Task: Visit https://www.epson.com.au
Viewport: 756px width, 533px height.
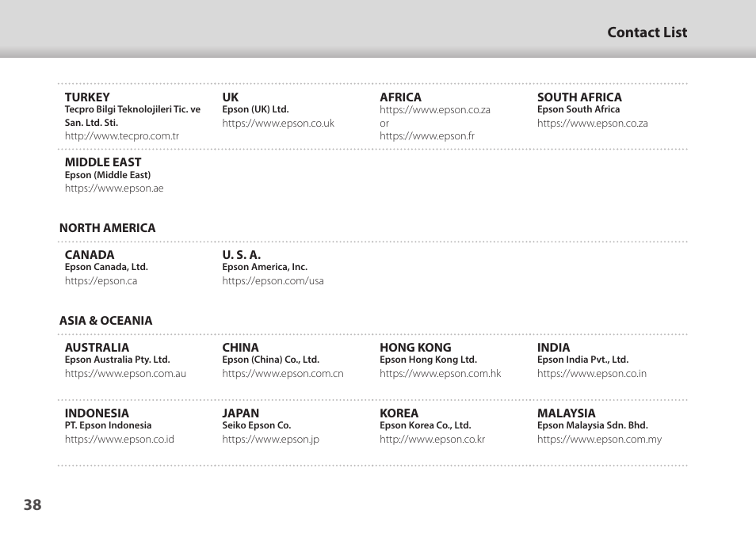Action: tap(125, 374)
